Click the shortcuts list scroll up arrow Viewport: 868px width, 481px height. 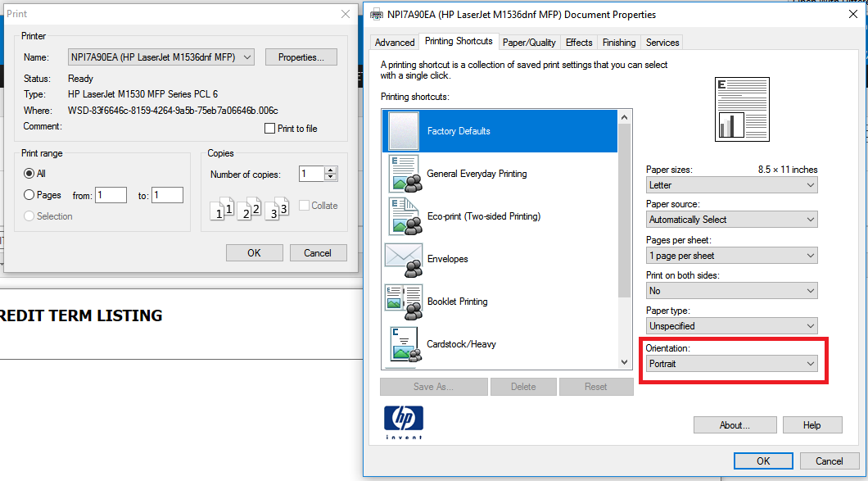(x=625, y=117)
